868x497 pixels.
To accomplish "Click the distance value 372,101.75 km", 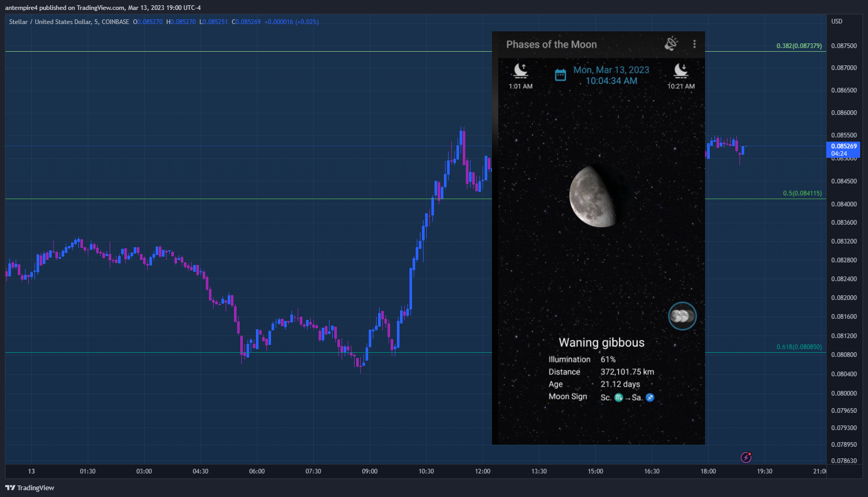I will (627, 372).
